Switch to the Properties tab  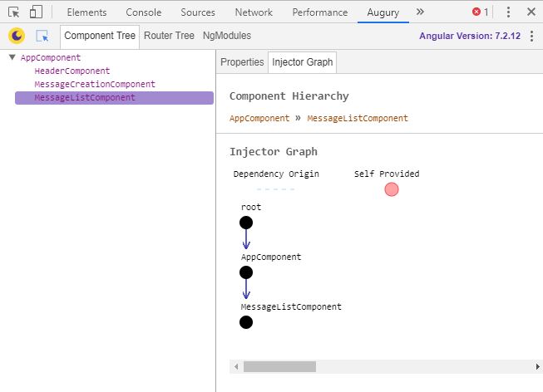[242, 62]
